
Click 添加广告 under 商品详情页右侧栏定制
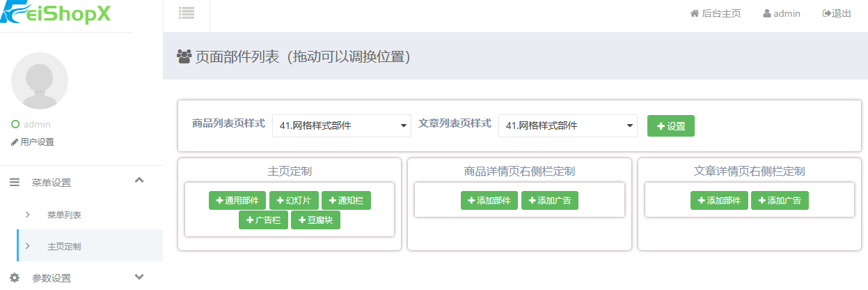[549, 201]
